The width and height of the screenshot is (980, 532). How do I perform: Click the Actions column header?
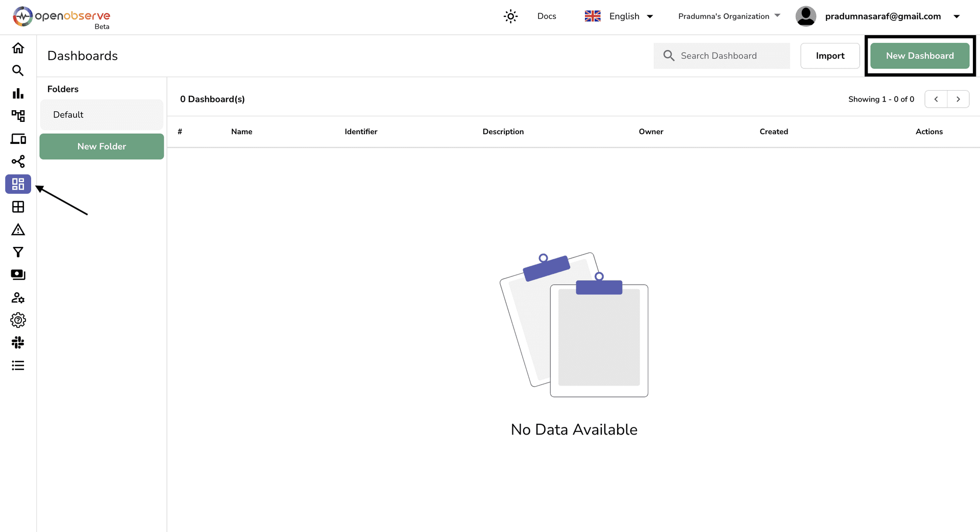pos(929,132)
